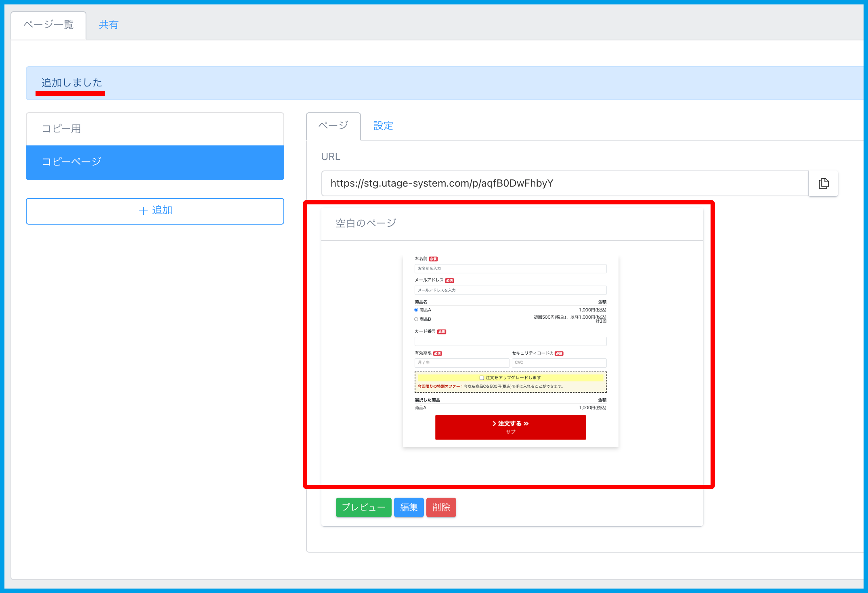Image resolution: width=868 pixels, height=593 pixels.
Task: Select the highlighted コピーページ item
Action: (x=155, y=162)
